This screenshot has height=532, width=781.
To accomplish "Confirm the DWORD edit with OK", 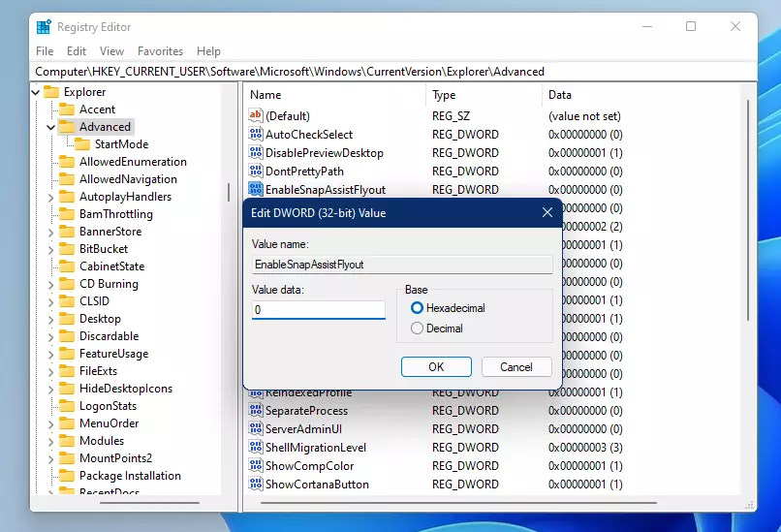I will click(x=436, y=367).
